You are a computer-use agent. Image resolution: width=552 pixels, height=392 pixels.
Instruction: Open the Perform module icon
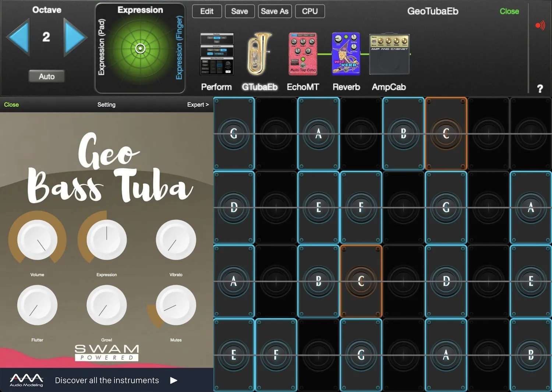[217, 54]
